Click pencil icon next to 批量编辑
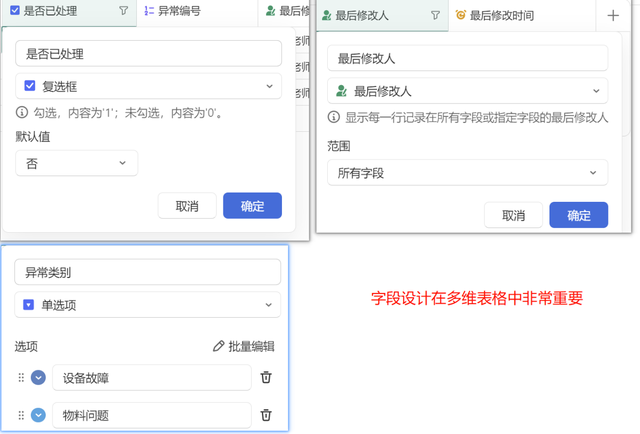Screen dimensions: 640x434 point(218,346)
